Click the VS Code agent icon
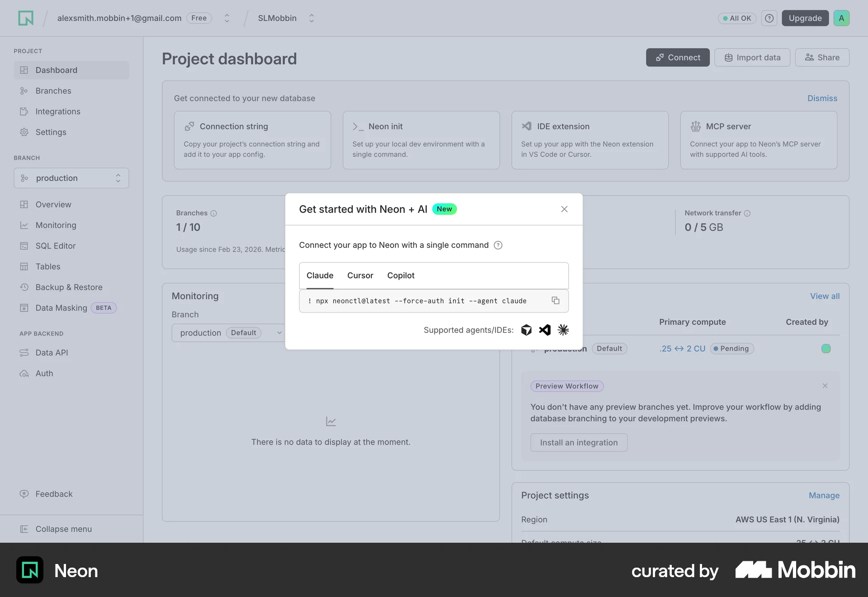The width and height of the screenshot is (868, 597). click(x=545, y=330)
